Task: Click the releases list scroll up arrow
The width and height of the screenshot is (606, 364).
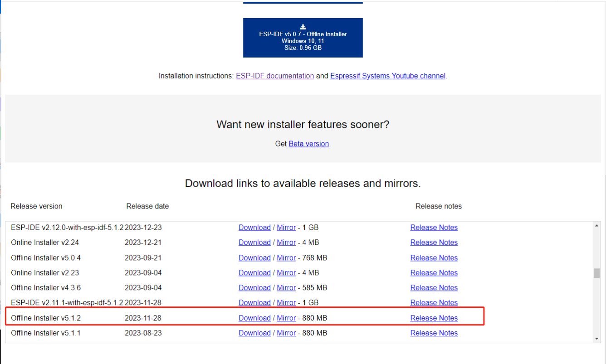Action: (x=596, y=226)
